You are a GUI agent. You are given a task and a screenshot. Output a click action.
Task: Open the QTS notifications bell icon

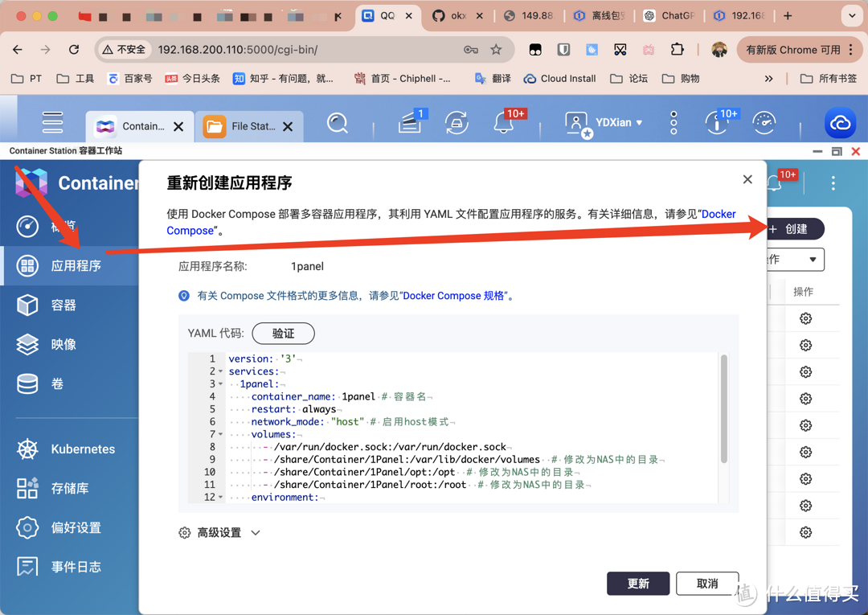(504, 123)
